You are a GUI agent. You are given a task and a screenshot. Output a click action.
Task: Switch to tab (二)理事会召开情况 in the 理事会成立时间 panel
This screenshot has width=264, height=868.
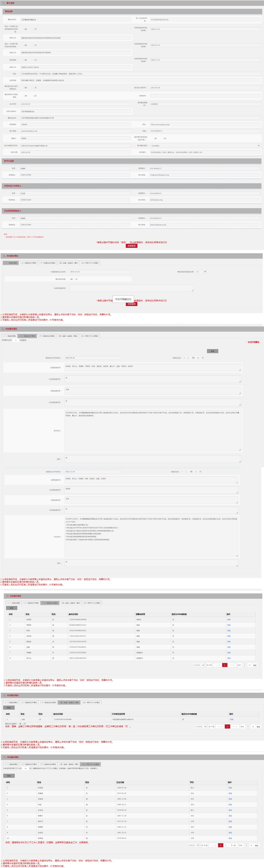click(28, 263)
